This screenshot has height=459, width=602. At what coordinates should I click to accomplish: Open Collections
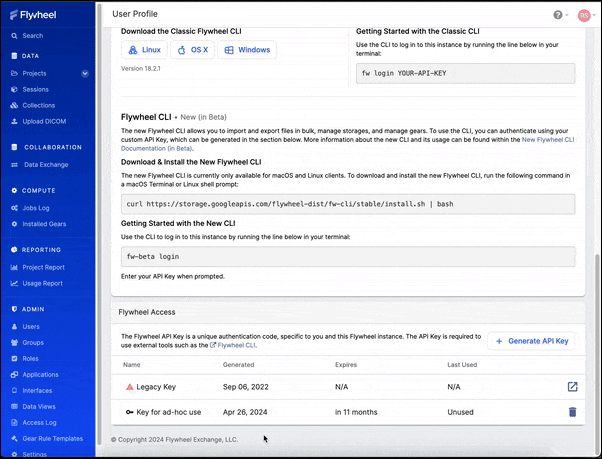click(38, 106)
